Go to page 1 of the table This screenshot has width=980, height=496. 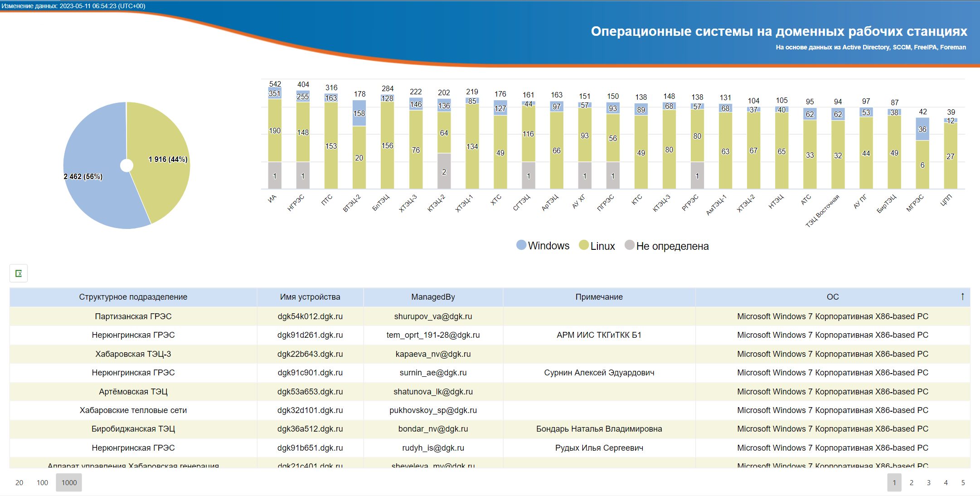pyautogui.click(x=894, y=482)
